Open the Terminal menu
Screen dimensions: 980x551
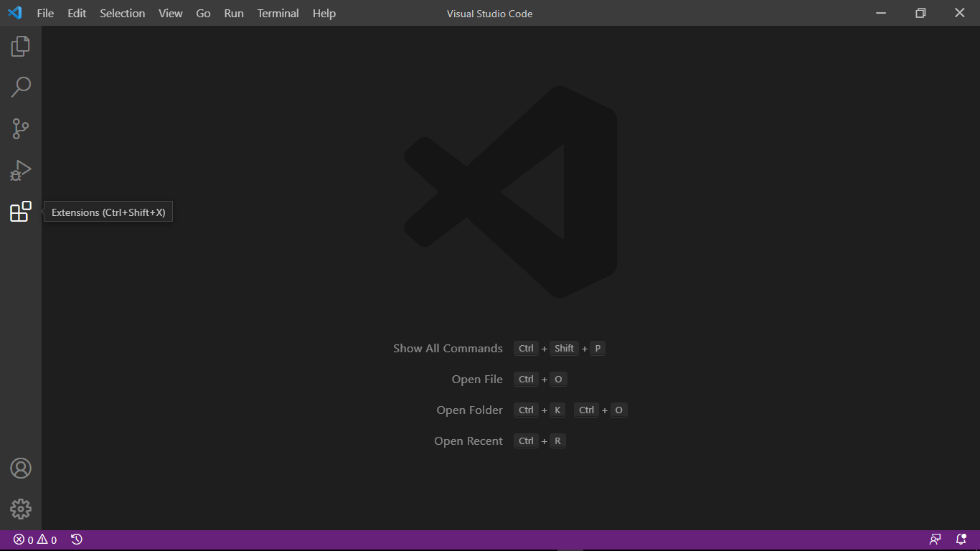point(278,14)
